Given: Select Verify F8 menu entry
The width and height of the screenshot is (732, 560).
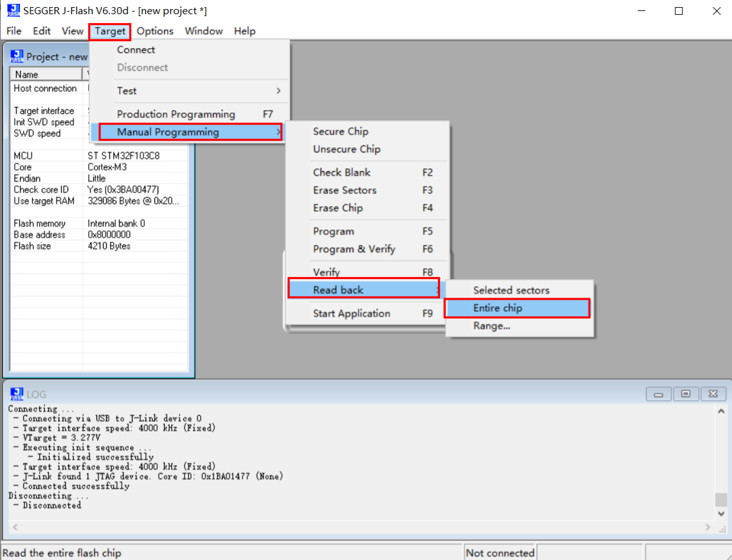Looking at the screenshot, I should pos(367,272).
